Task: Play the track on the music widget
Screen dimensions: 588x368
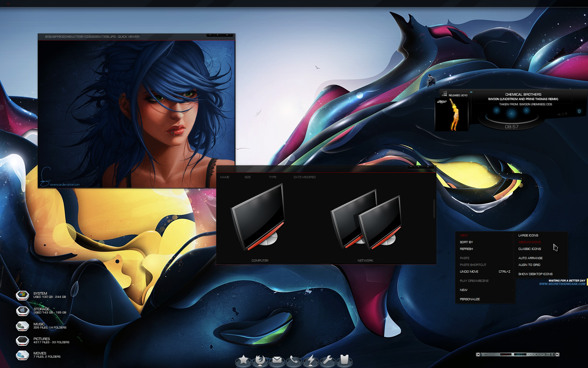Action: (x=511, y=113)
